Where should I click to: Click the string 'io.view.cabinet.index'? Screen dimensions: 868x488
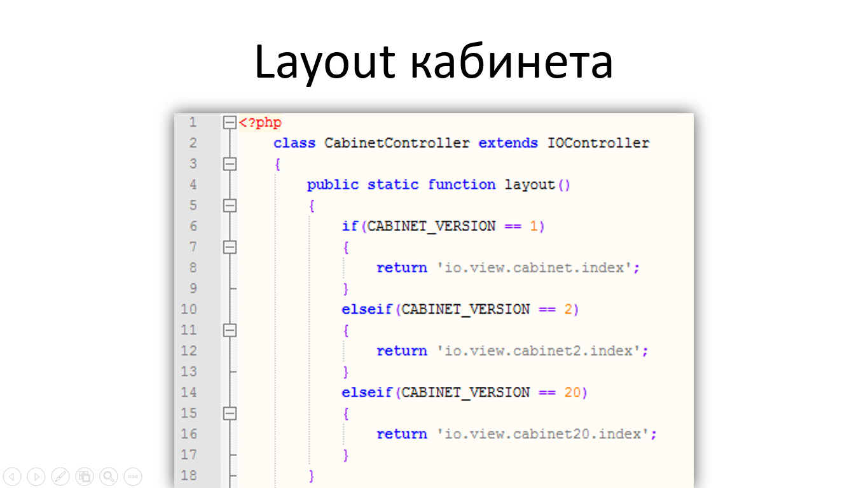(534, 268)
